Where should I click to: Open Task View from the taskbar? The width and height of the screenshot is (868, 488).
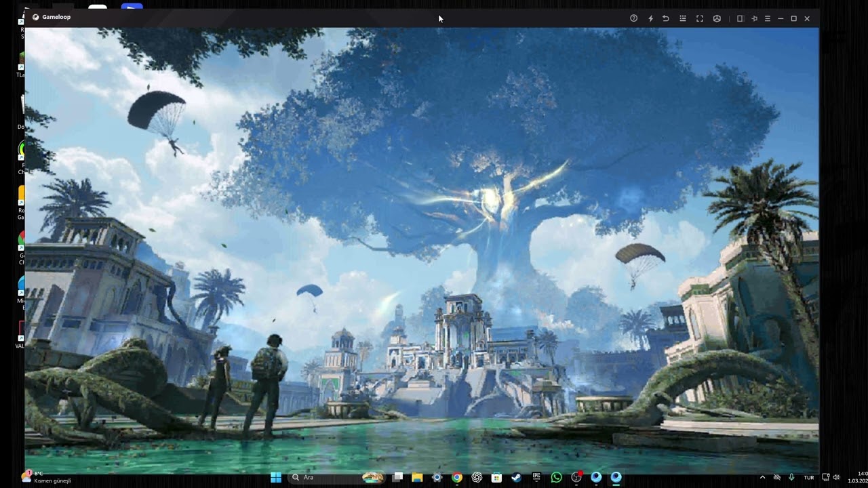(398, 477)
